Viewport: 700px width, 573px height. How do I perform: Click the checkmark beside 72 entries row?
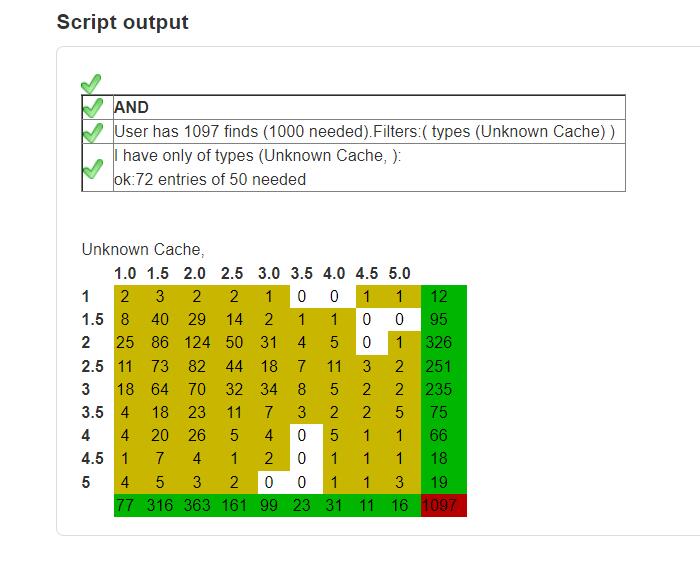coord(93,169)
